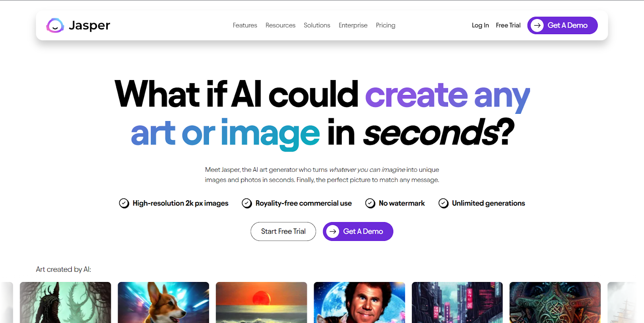Click checkmark icon beside Unlimited generations

[444, 203]
